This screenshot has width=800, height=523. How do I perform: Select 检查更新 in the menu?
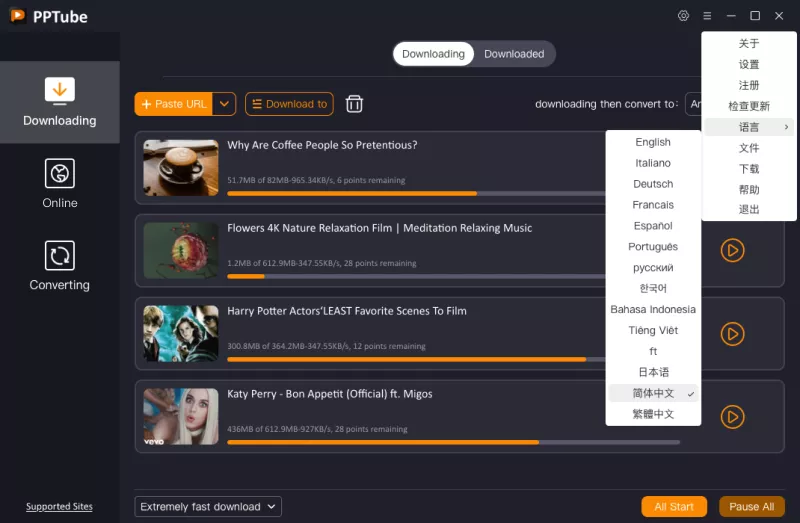pos(749,106)
